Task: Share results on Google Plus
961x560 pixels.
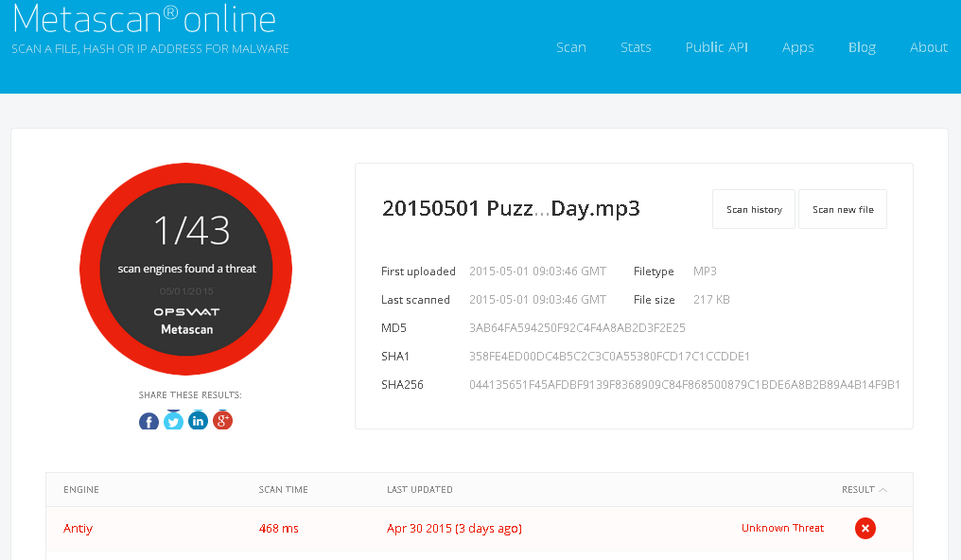Action: pyautogui.click(x=222, y=420)
